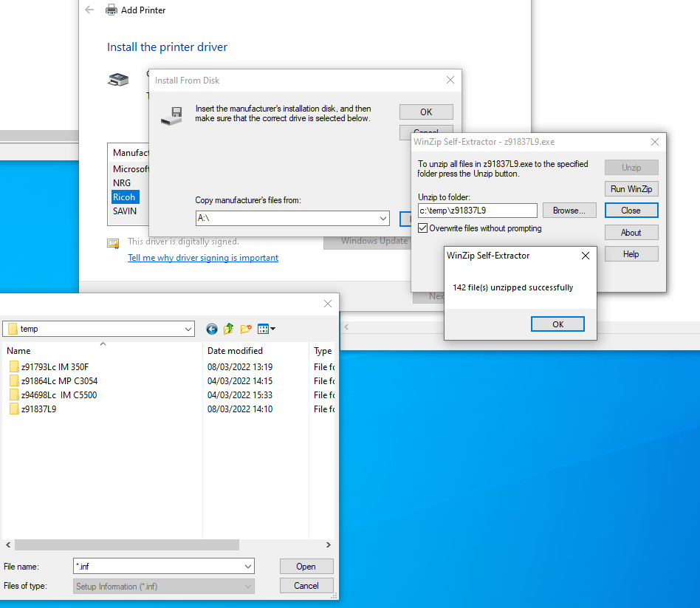Expand the Copy manufacturer's files from dropdown
The width and height of the screenshot is (700, 608).
point(382,219)
